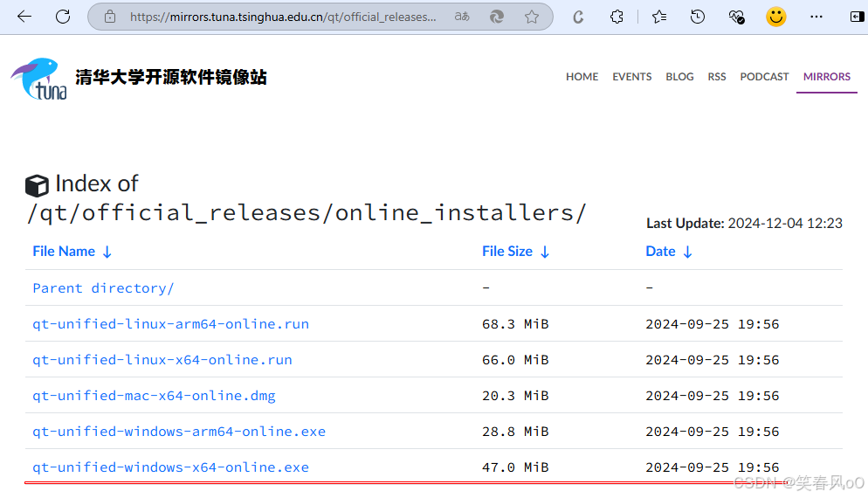Select the 20.3 MiB file size value
This screenshot has height=498, width=868.
[x=515, y=396]
